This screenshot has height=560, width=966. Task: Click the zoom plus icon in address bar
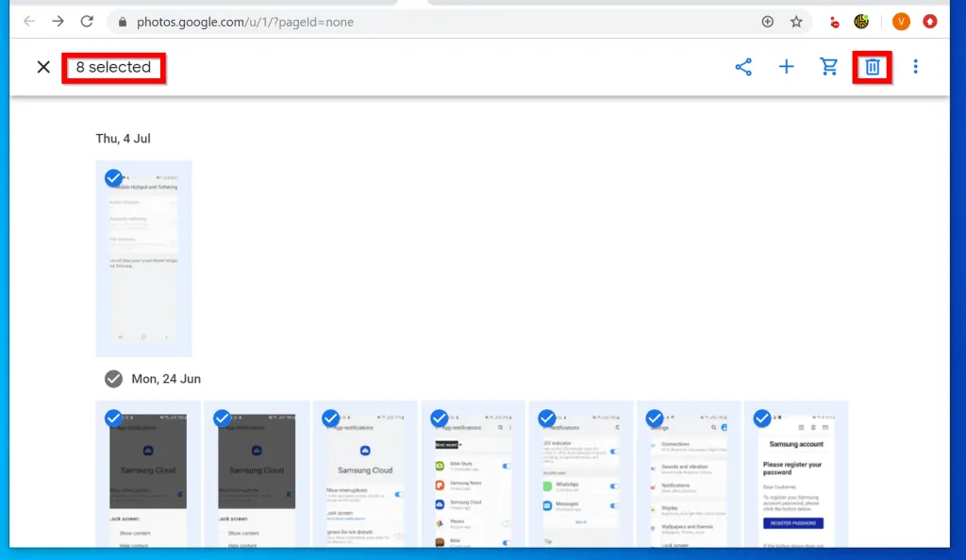(x=767, y=21)
